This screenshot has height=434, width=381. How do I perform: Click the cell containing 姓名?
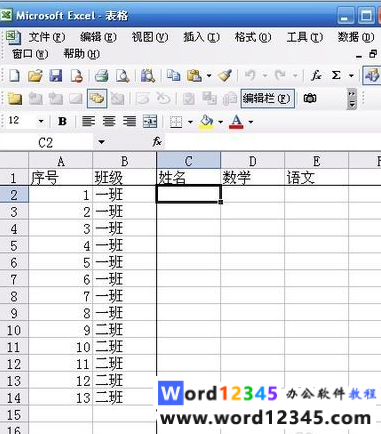point(188,177)
